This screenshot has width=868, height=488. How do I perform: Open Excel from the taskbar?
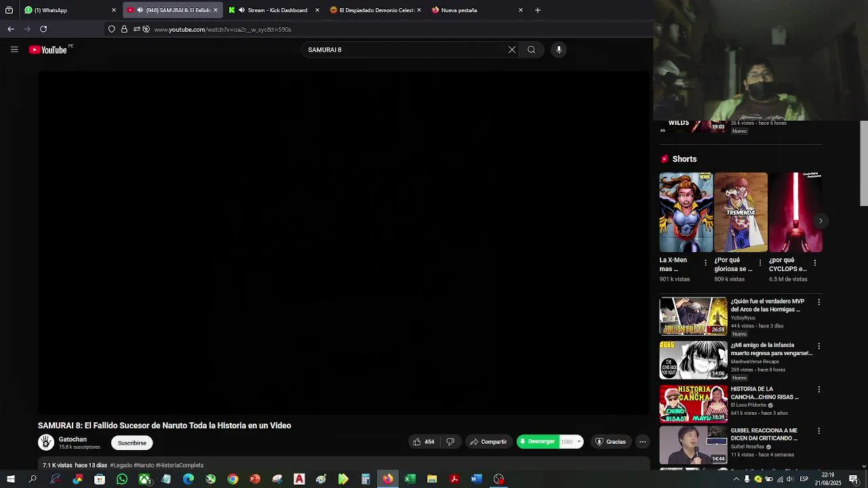tap(410, 479)
